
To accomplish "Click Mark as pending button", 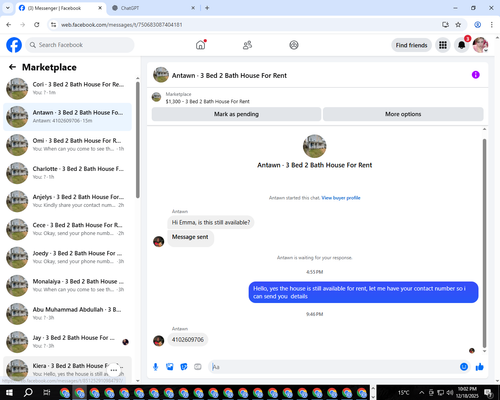I will click(236, 114).
